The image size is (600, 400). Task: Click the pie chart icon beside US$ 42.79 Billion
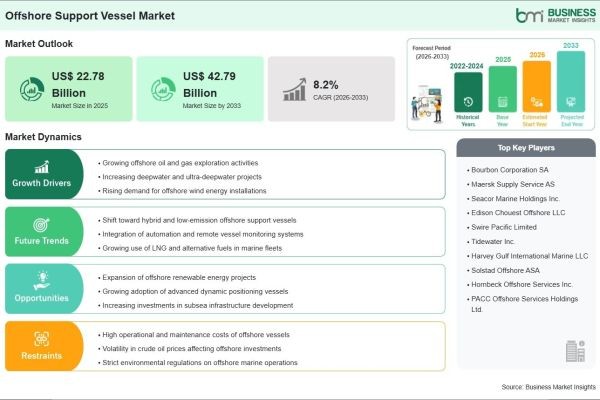pos(163,89)
